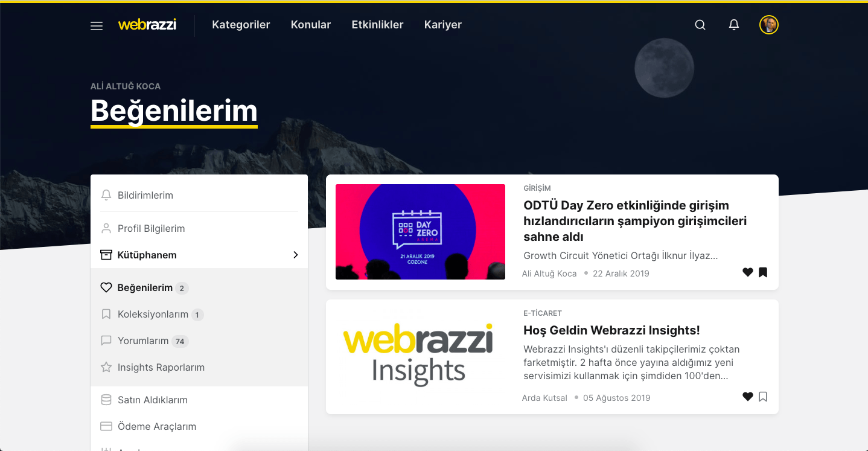Click the Day Zero article thumbnail
868x451 pixels.
pyautogui.click(x=420, y=232)
